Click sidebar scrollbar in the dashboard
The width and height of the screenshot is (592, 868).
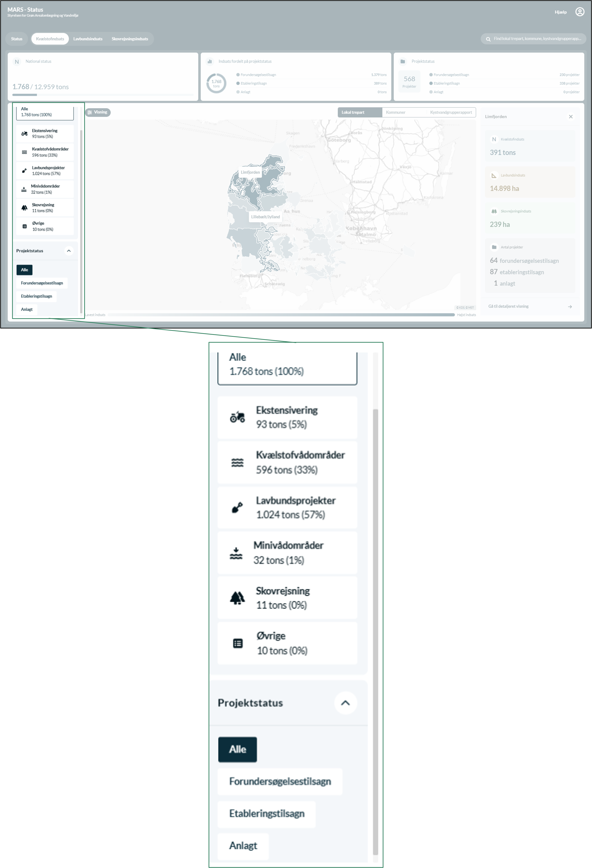click(x=81, y=221)
